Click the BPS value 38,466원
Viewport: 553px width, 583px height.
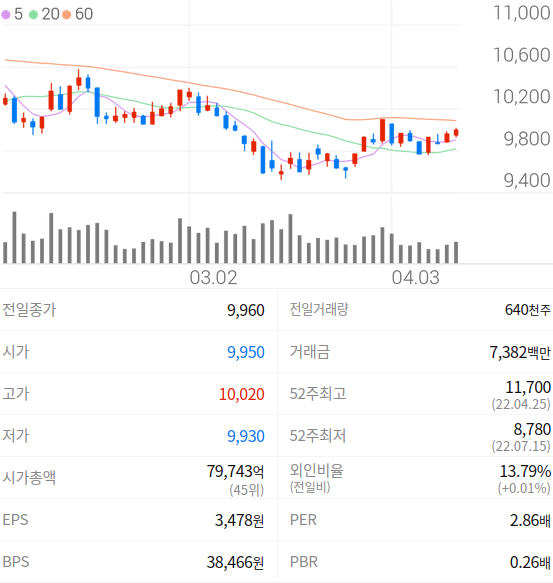pos(235,562)
